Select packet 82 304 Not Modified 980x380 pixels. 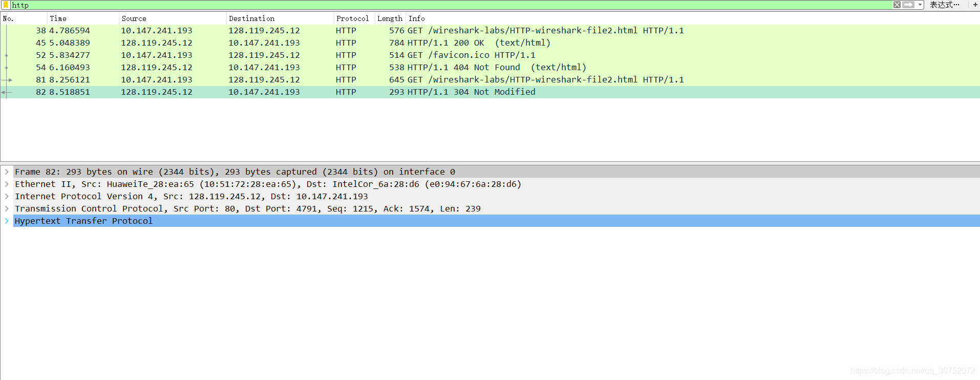tap(490, 92)
